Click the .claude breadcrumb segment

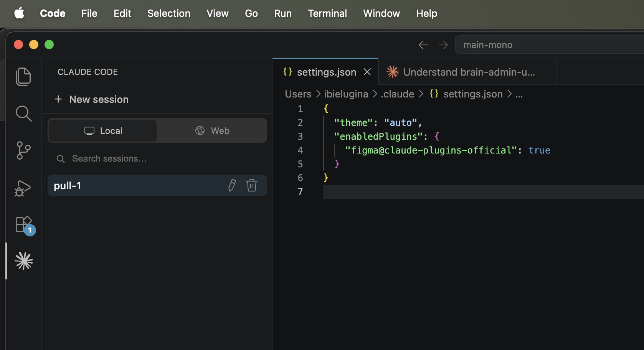(x=397, y=94)
